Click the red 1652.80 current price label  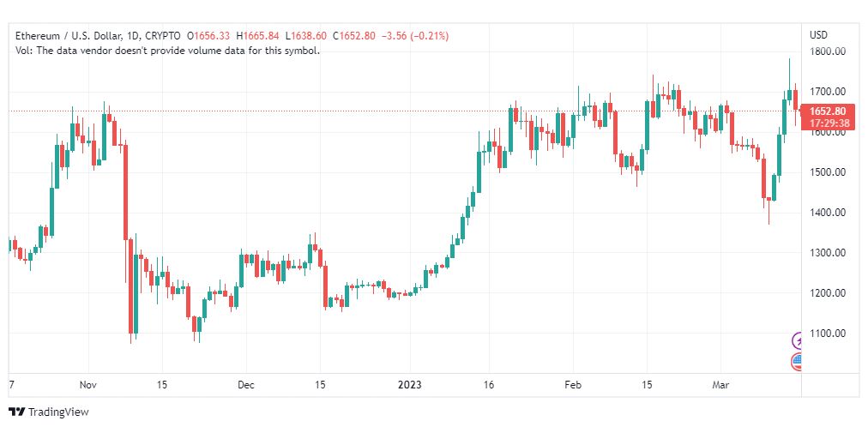click(x=831, y=111)
